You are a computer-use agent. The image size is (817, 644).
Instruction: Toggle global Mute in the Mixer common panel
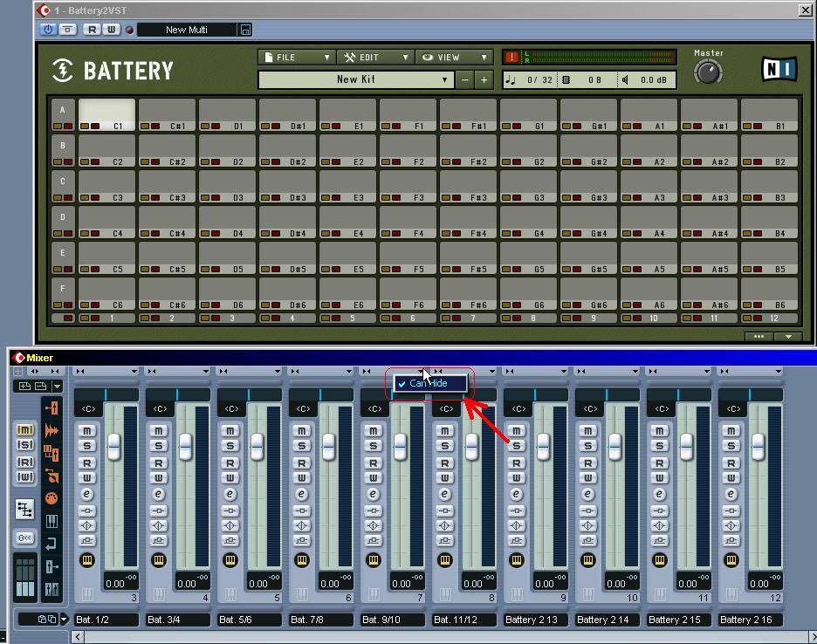25,429
